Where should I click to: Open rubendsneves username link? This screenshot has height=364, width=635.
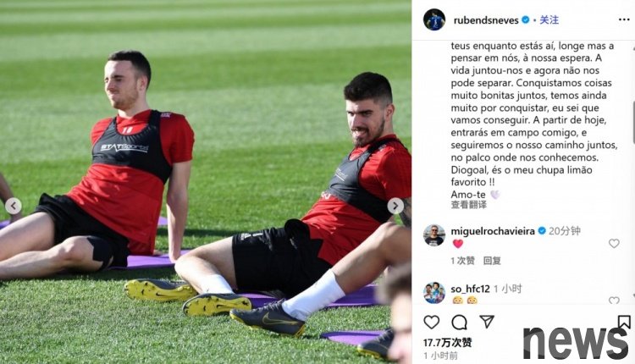click(x=486, y=19)
